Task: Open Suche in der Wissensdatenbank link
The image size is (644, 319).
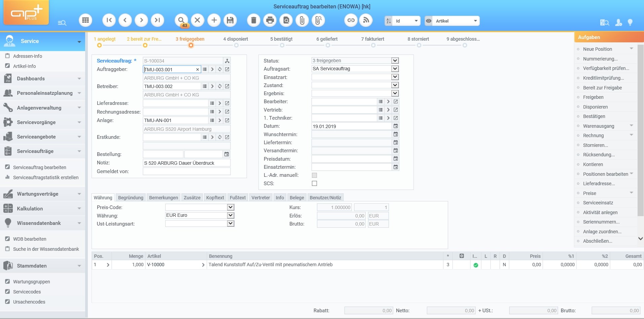Action: [x=46, y=249]
